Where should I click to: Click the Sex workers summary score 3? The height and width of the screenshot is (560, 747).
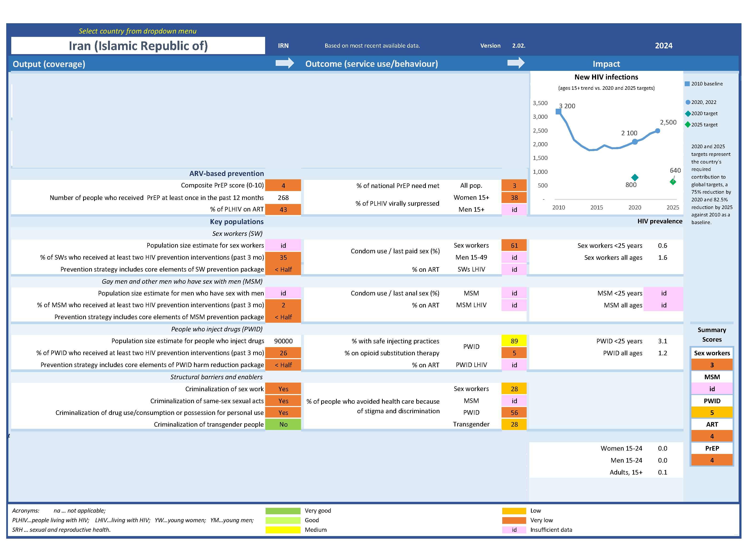712,365
